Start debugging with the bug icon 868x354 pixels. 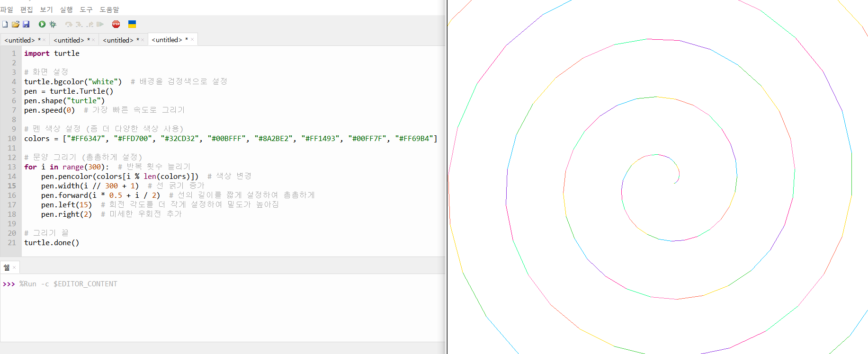53,24
